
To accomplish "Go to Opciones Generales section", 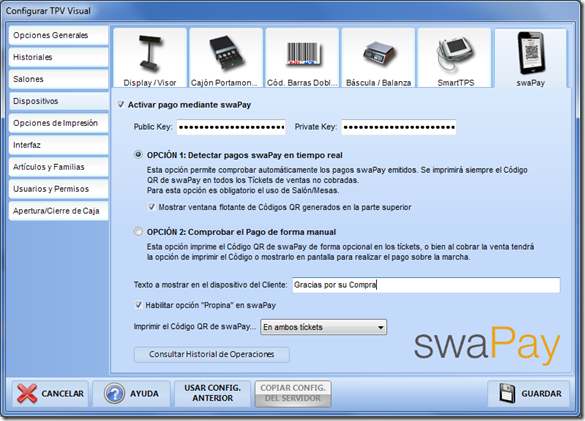I will (58, 35).
